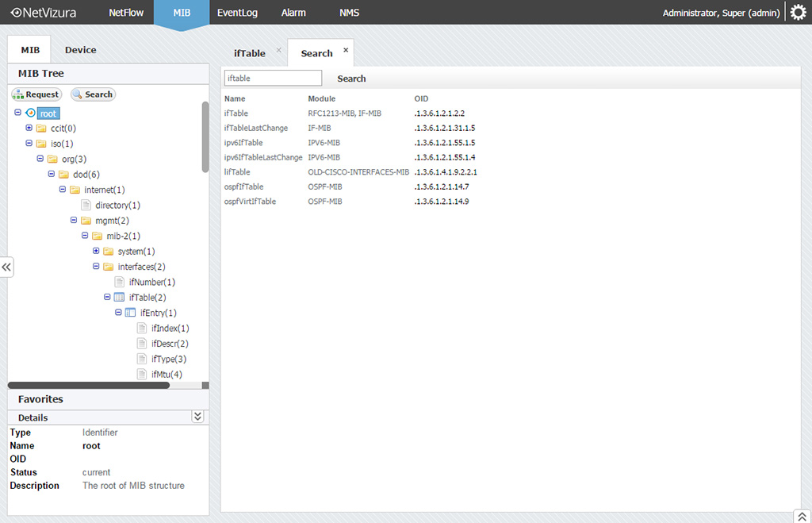The image size is (812, 523).
Task: Click the Request button in MIB Tree
Action: click(x=36, y=94)
